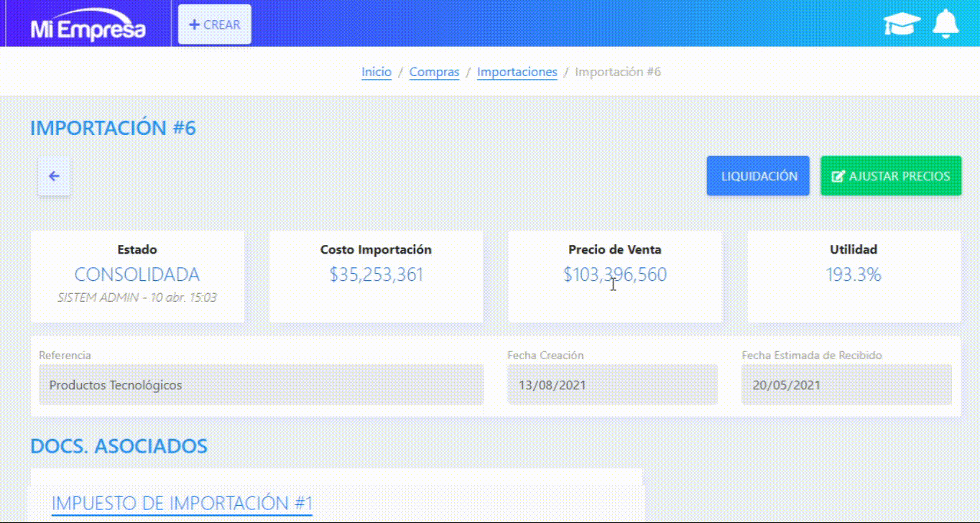
Task: Open the Importaciones breadcrumb link
Action: click(517, 72)
